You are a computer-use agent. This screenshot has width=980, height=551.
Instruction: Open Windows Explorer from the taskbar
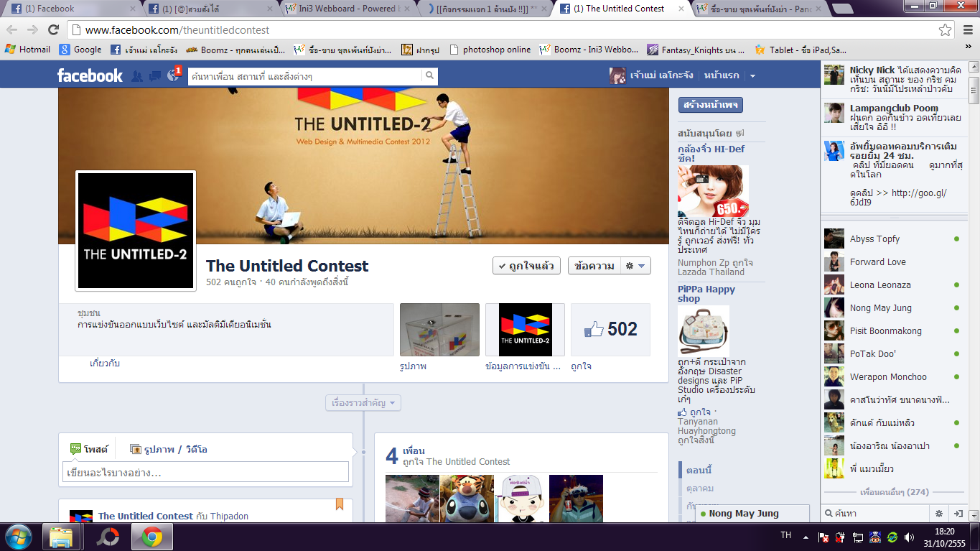click(61, 537)
